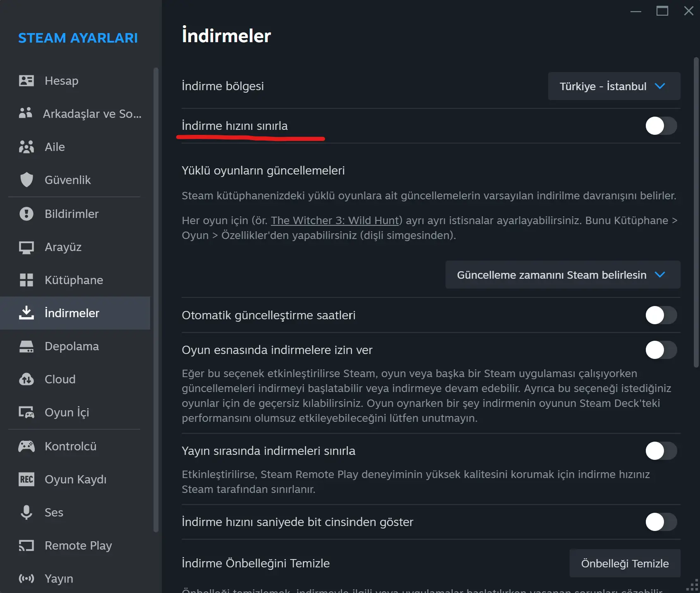Click the Remote Play cast icon

tap(26, 546)
